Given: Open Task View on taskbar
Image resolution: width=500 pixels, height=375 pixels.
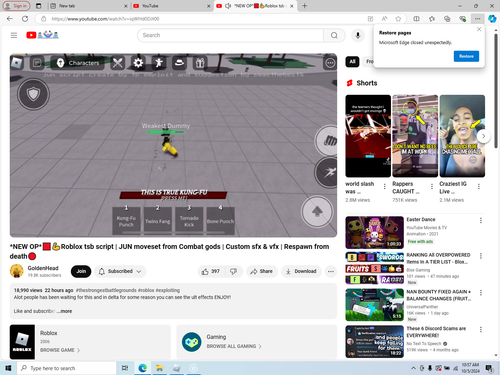Looking at the screenshot, I should tap(125, 368).
